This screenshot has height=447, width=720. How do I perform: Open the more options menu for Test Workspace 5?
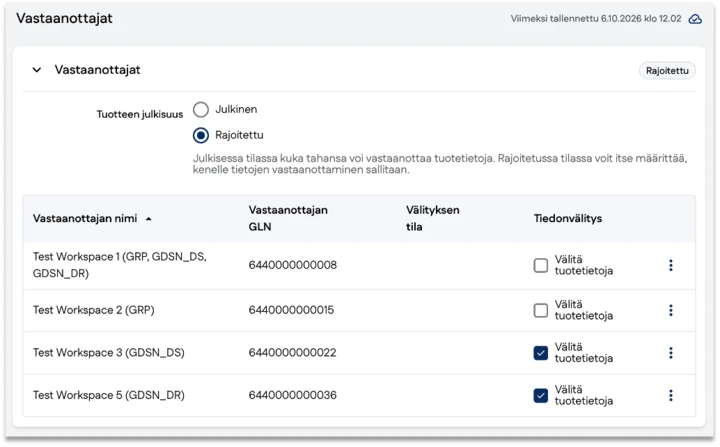click(x=671, y=395)
